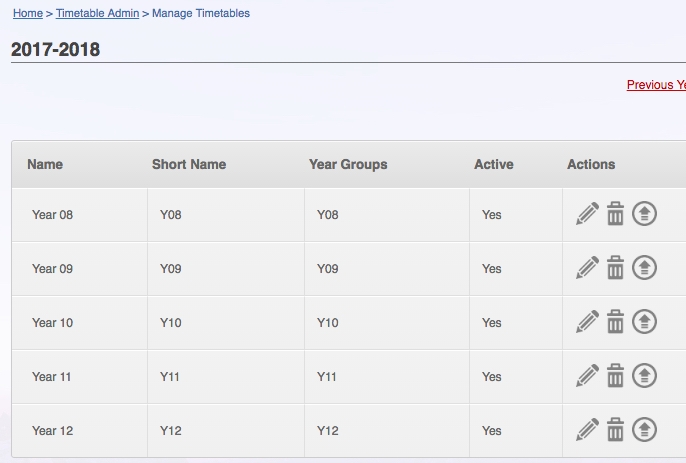Navigate to Previous Year link
The height and width of the screenshot is (463, 686).
tap(656, 84)
